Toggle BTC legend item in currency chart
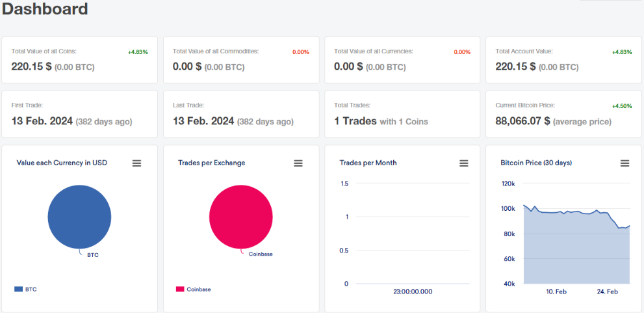 pyautogui.click(x=25, y=289)
